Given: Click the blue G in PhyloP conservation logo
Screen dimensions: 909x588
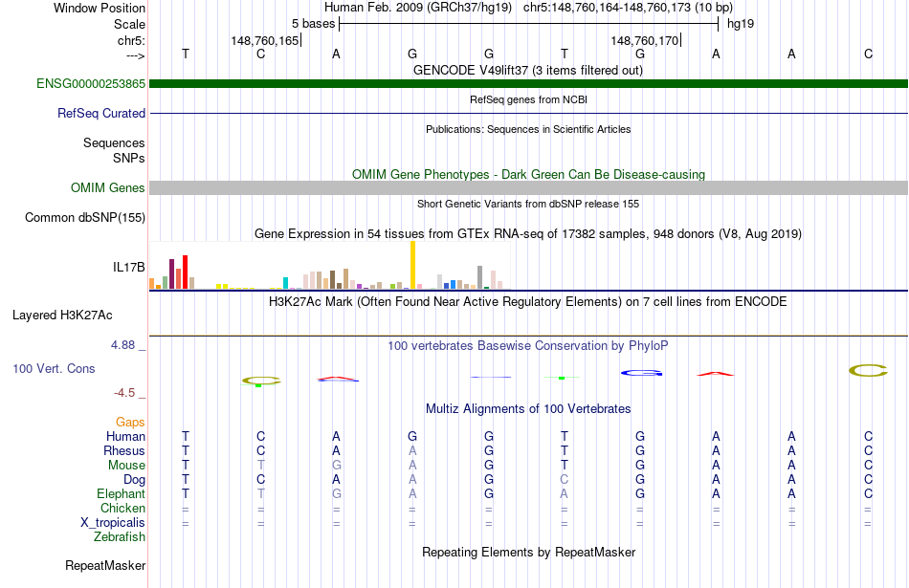Looking at the screenshot, I should tap(641, 373).
